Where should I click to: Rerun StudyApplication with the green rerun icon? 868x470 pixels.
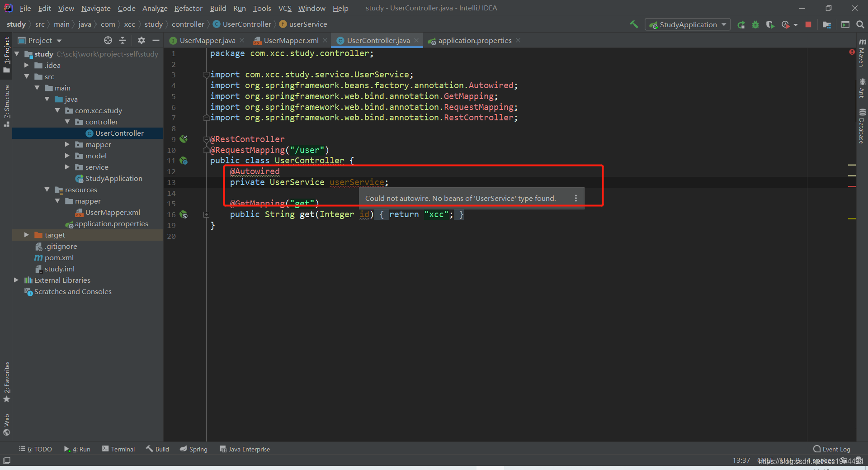point(741,25)
